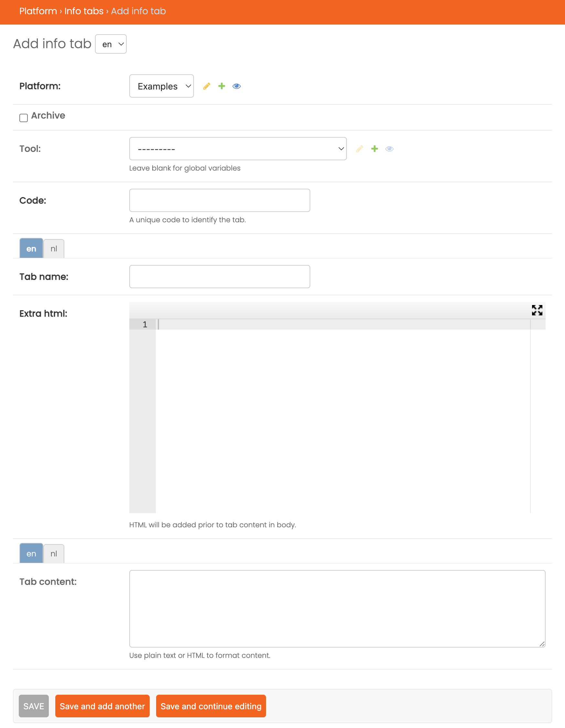Screen dimensions: 565x728
Task: View the selected Platform via the eye icon
Action: pos(237,86)
